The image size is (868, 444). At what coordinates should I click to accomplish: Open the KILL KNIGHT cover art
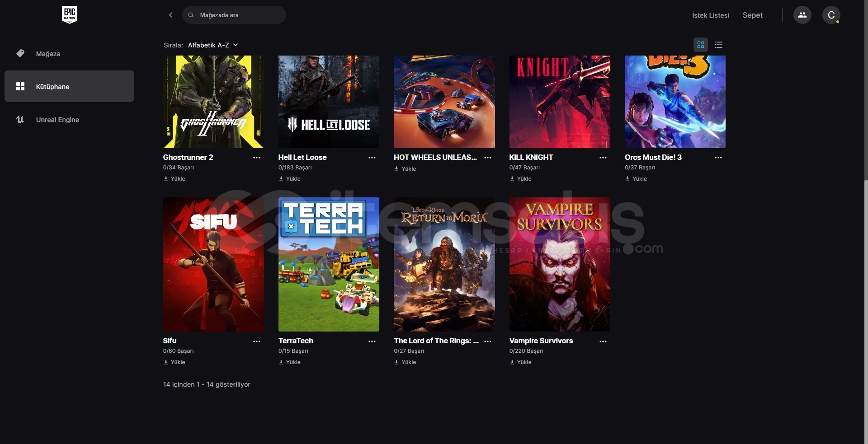560,102
